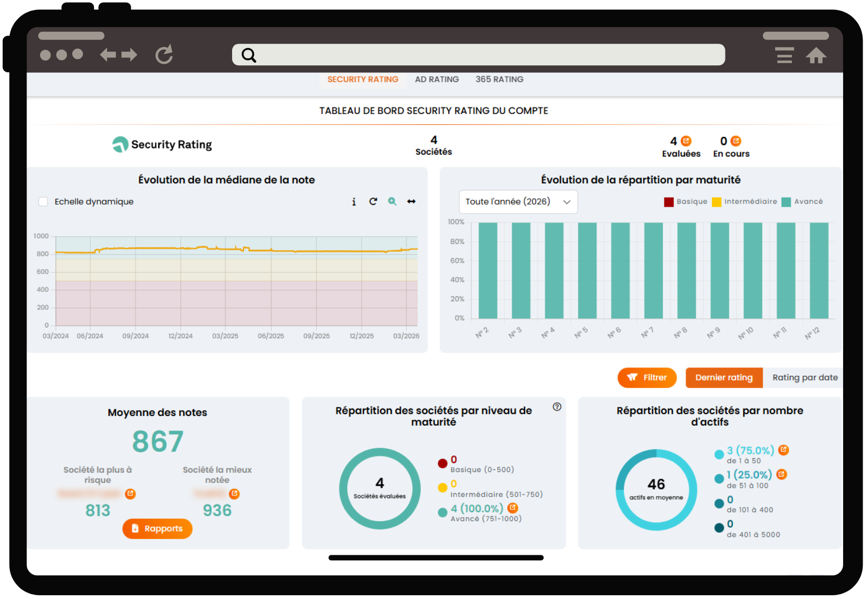Image resolution: width=868 pixels, height=599 pixels.
Task: Click the browser back arrow
Action: point(108,55)
